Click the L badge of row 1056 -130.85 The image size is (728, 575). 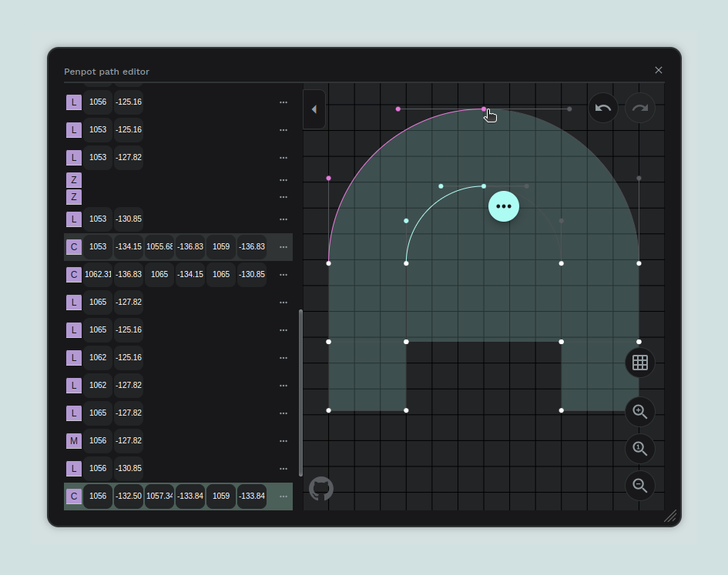coord(74,469)
